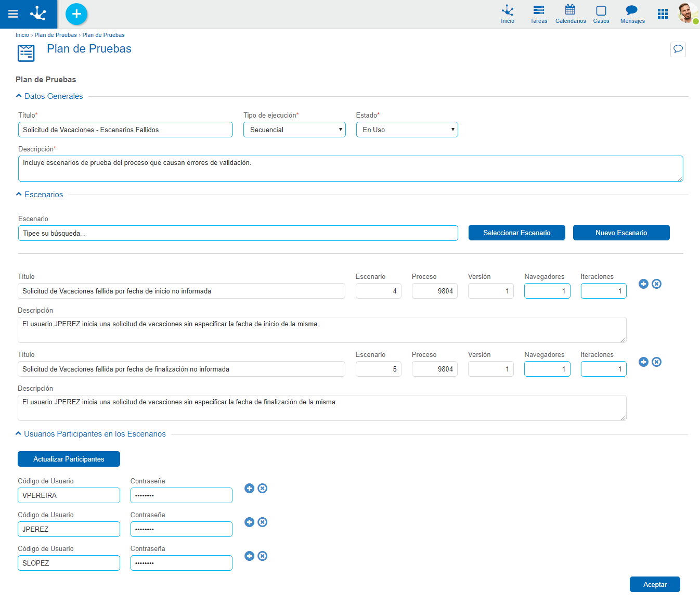This screenshot has height=602, width=700.
Task: Add a participant after JPEREZ
Action: [250, 522]
